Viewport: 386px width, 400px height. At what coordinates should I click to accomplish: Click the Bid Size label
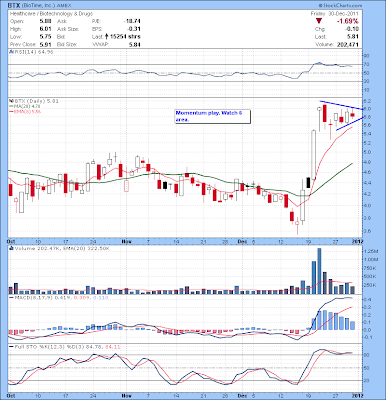point(67,44)
